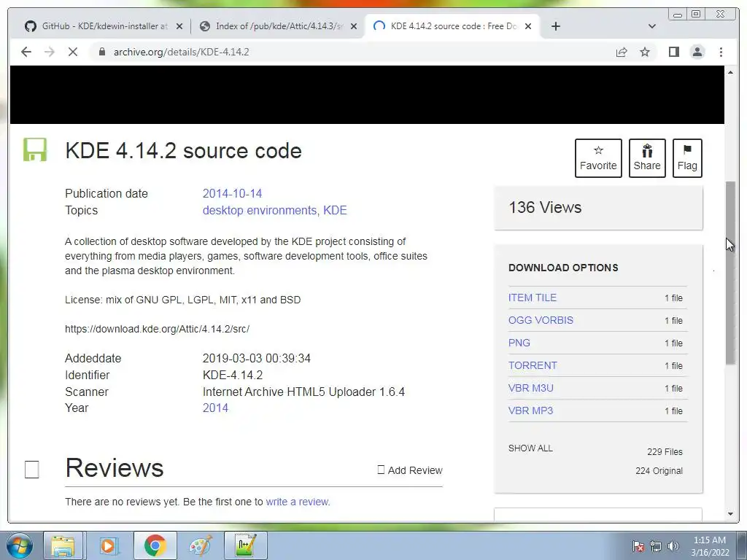Expand the tab search dropdown arrow
This screenshot has height=560, width=747.
point(652,26)
